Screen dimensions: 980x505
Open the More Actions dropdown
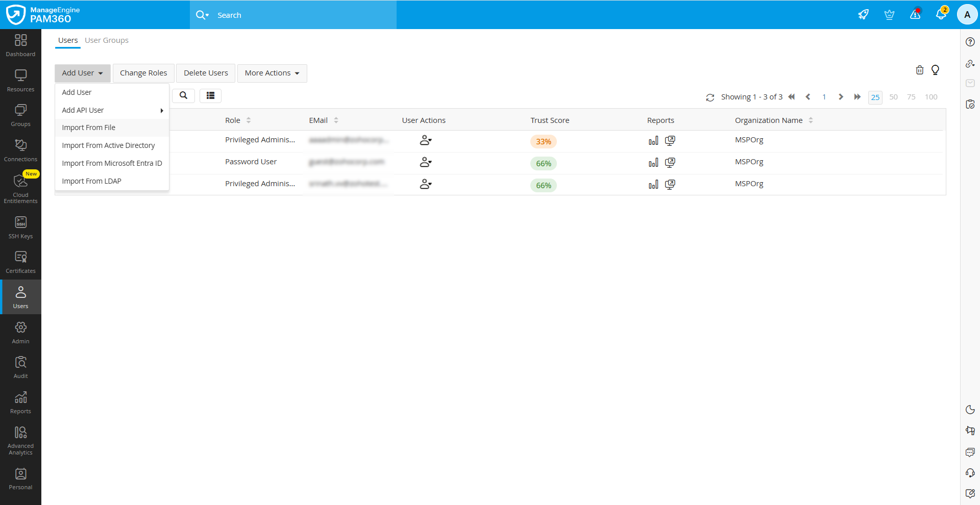pos(272,73)
